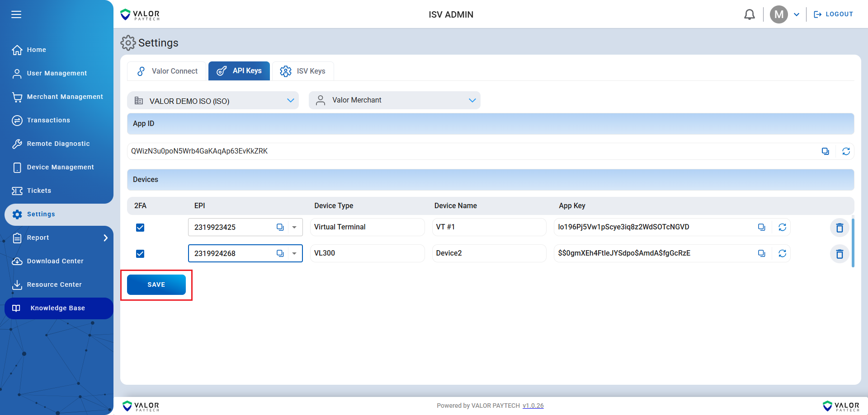Click the Home house icon
The height and width of the screenshot is (415, 868).
coord(17,50)
